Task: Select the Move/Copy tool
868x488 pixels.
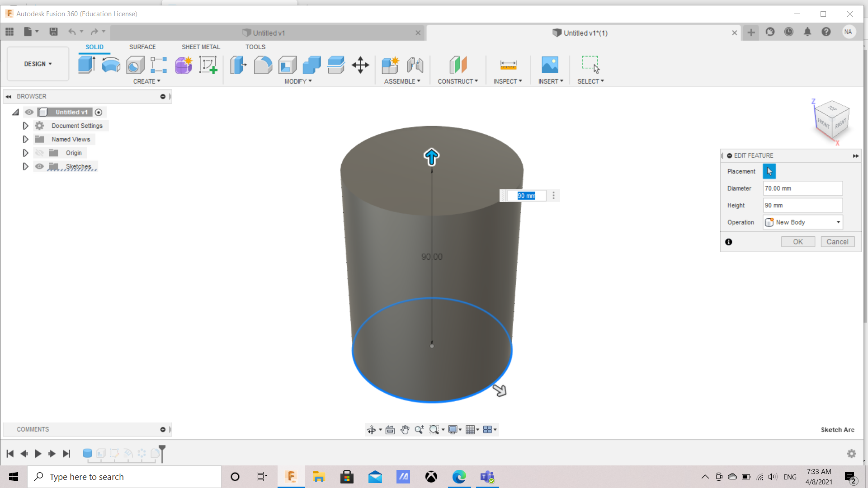Action: [x=360, y=65]
